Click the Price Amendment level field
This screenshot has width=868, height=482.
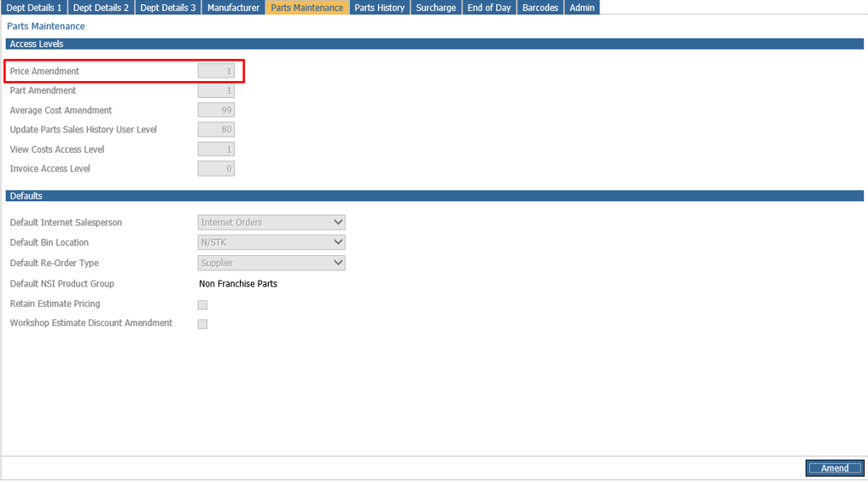click(x=216, y=72)
